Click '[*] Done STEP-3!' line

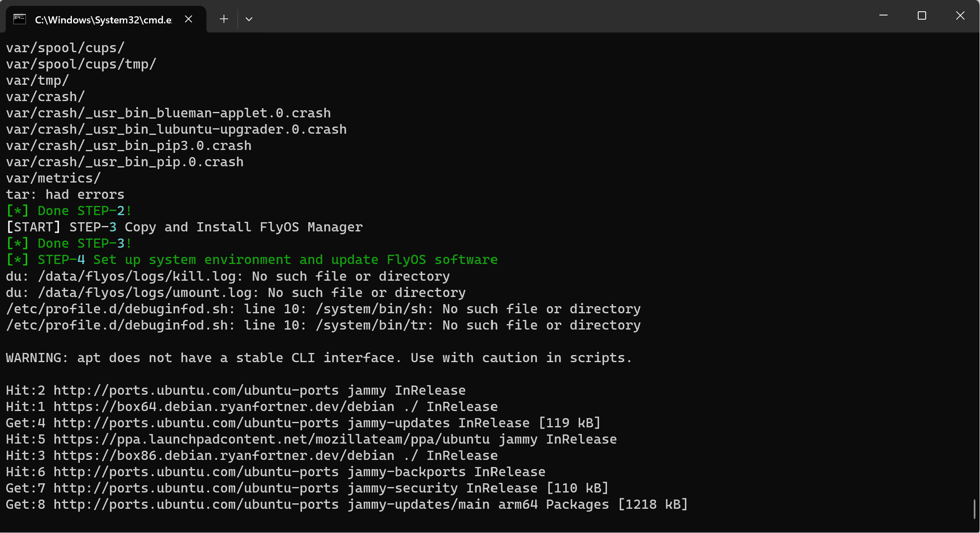[69, 244]
